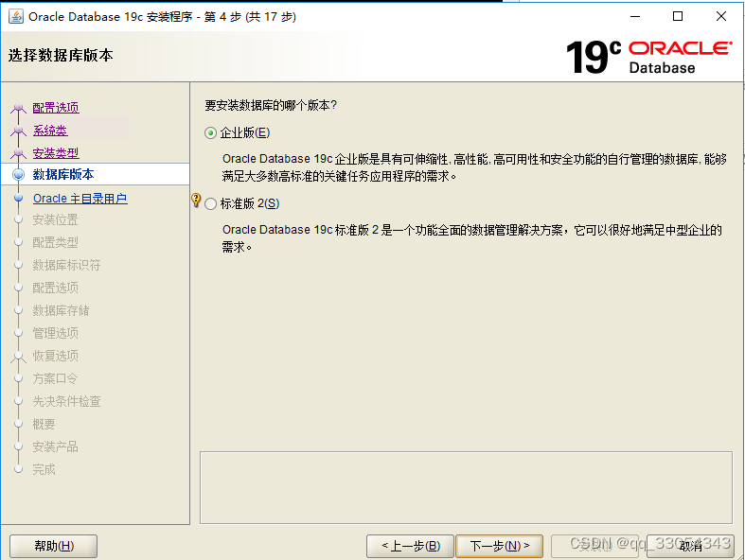This screenshot has height=560, width=745.
Task: Click the empty message area at bottom
Action: [x=466, y=487]
